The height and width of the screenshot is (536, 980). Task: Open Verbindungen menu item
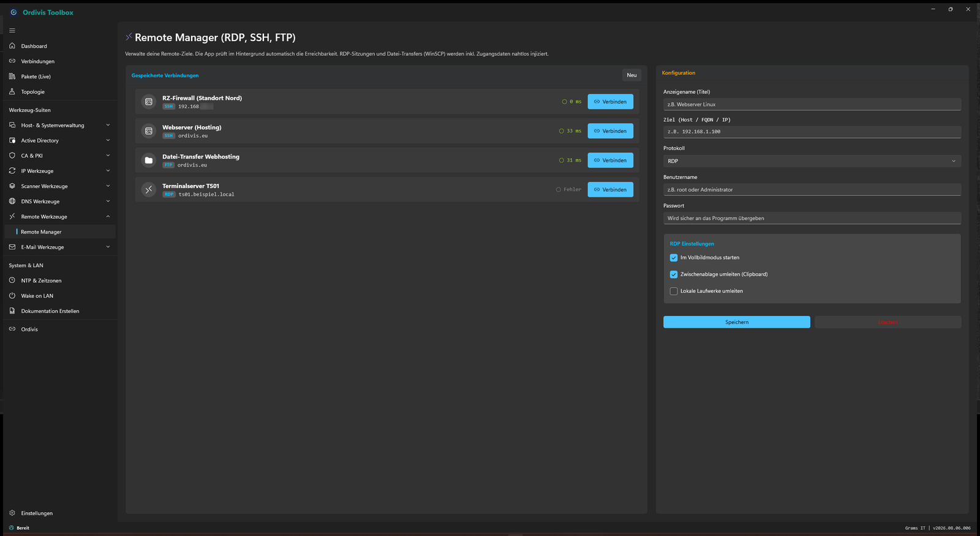click(x=60, y=61)
